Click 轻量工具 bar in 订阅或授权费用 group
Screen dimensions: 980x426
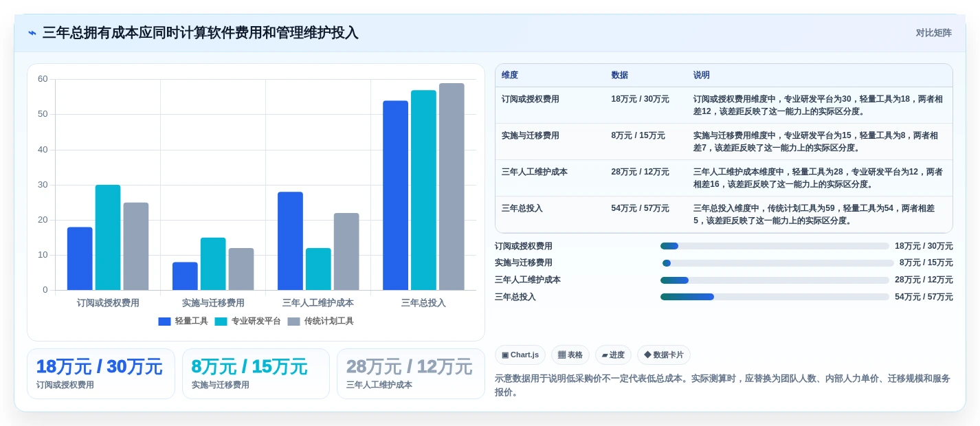(x=80, y=258)
